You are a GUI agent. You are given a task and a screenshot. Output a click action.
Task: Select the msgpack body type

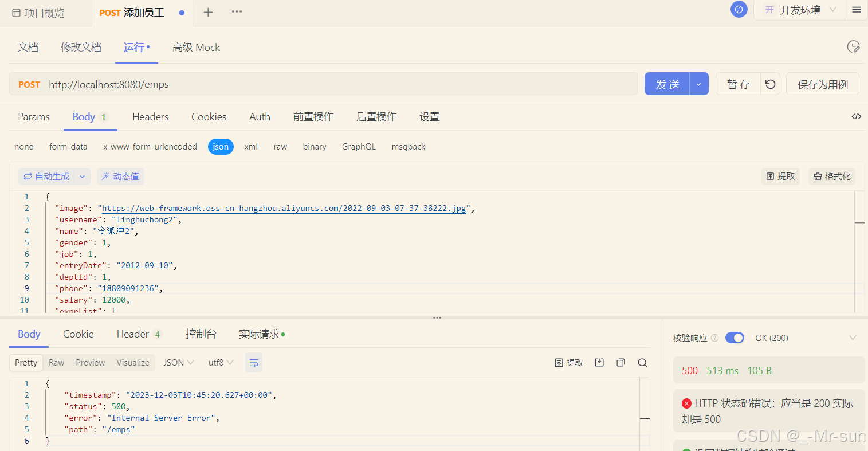(409, 147)
